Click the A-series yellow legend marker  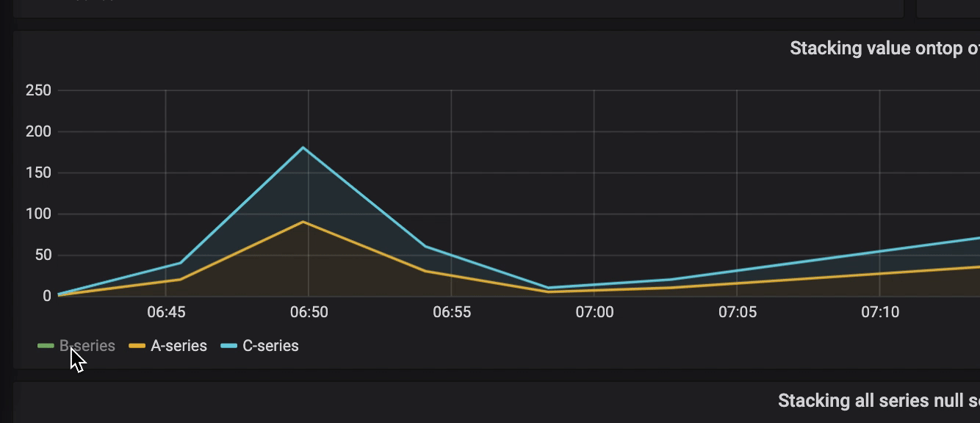pyautogui.click(x=137, y=345)
